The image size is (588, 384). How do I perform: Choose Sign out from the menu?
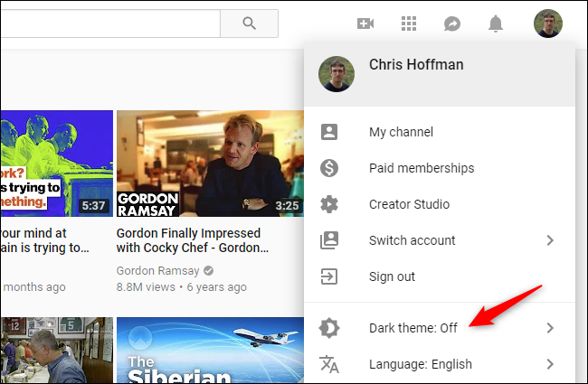pyautogui.click(x=440, y=276)
